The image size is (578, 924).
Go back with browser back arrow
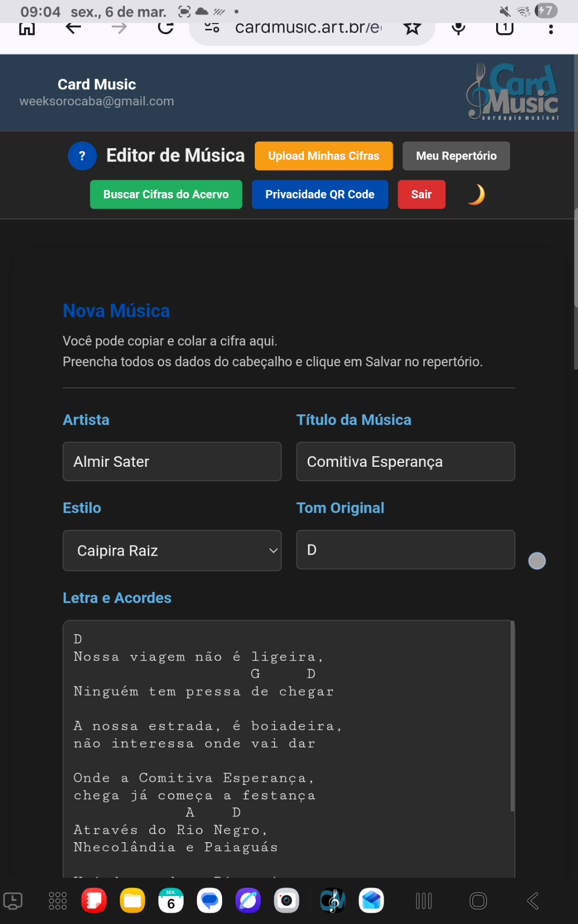click(73, 28)
